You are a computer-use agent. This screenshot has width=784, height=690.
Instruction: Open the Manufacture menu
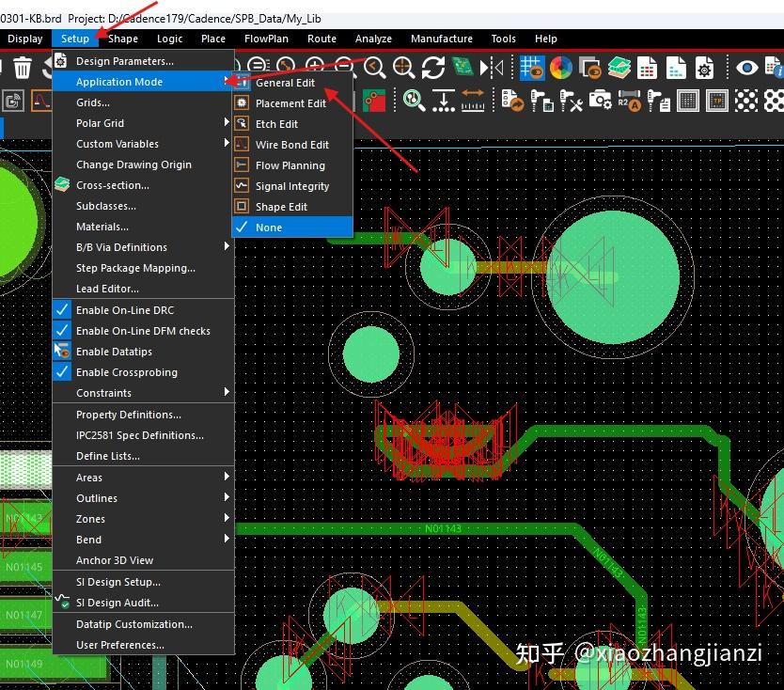(x=442, y=39)
